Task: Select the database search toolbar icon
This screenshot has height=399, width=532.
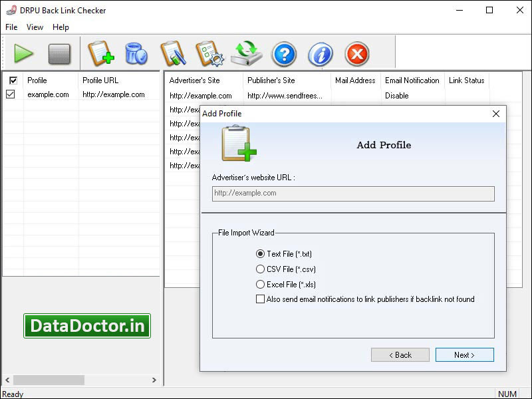Action: point(136,53)
